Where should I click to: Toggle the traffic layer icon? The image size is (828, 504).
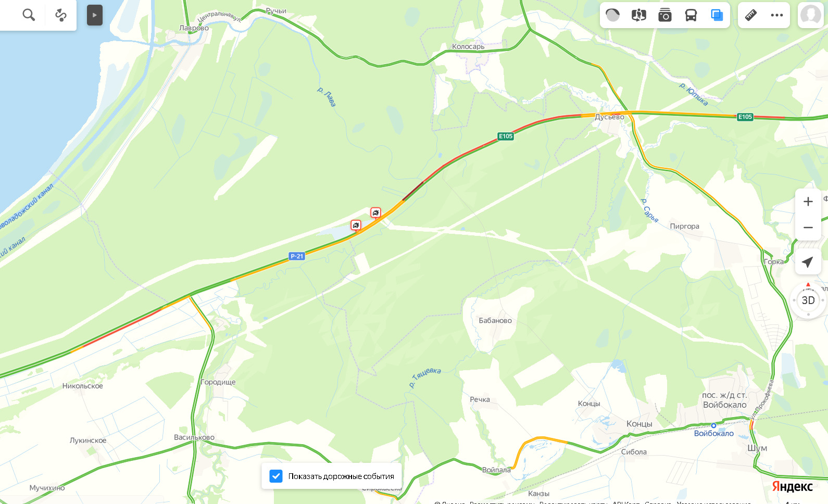click(x=613, y=15)
